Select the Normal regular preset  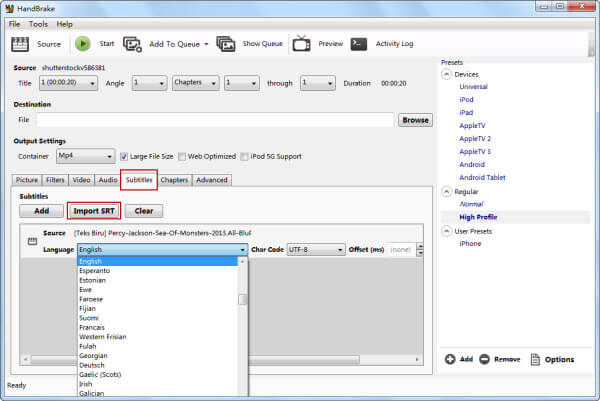click(x=471, y=204)
